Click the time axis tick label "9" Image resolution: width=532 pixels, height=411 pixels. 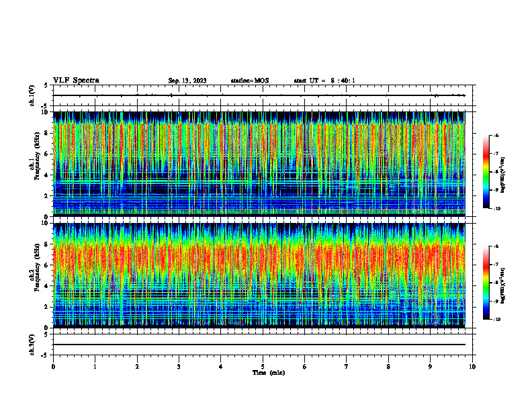pyautogui.click(x=430, y=367)
